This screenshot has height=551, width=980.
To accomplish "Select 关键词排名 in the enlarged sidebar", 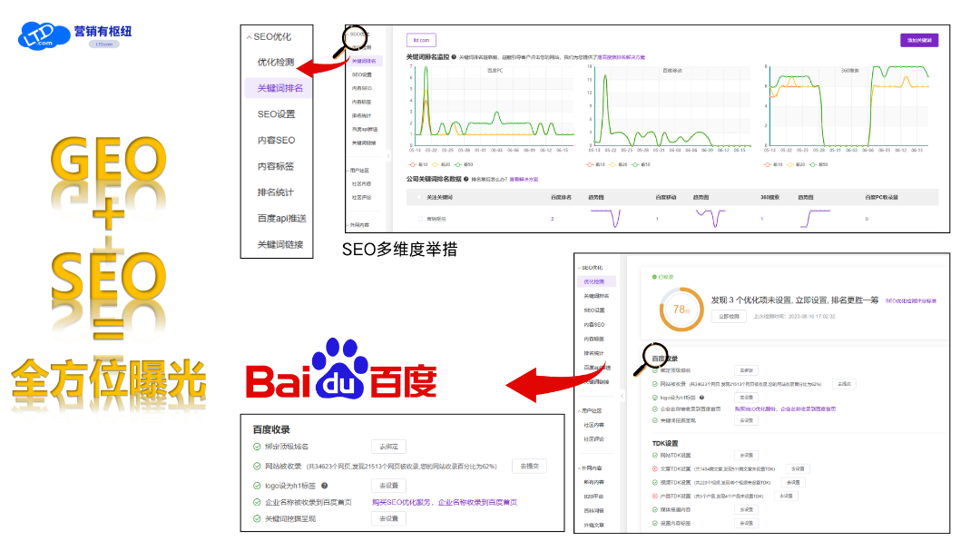I will 280,88.
